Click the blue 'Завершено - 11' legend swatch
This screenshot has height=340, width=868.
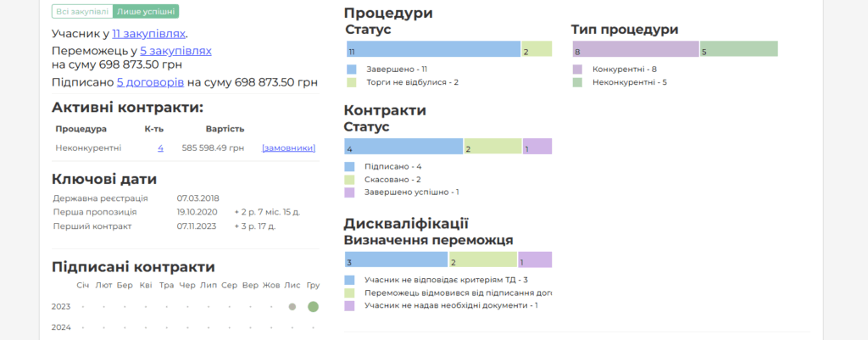pos(351,69)
